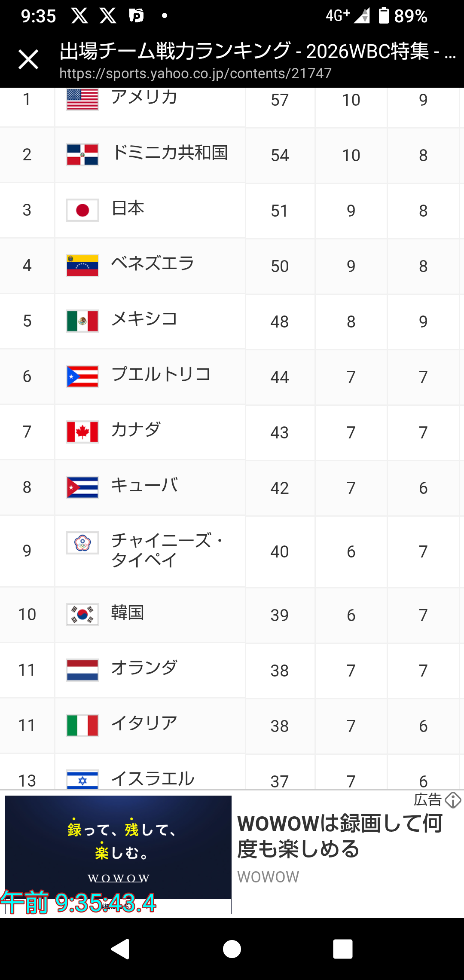
Task: Tap the Android home button
Action: 232,949
